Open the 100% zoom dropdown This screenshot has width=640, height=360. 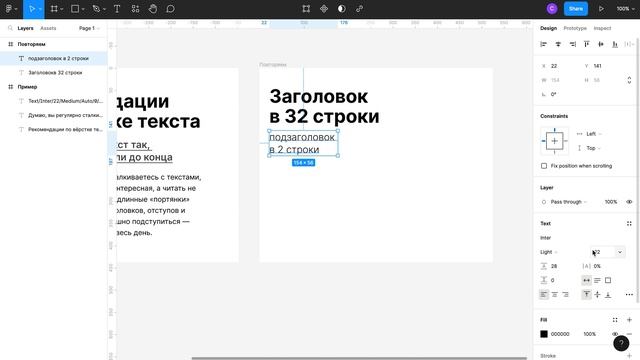626,9
